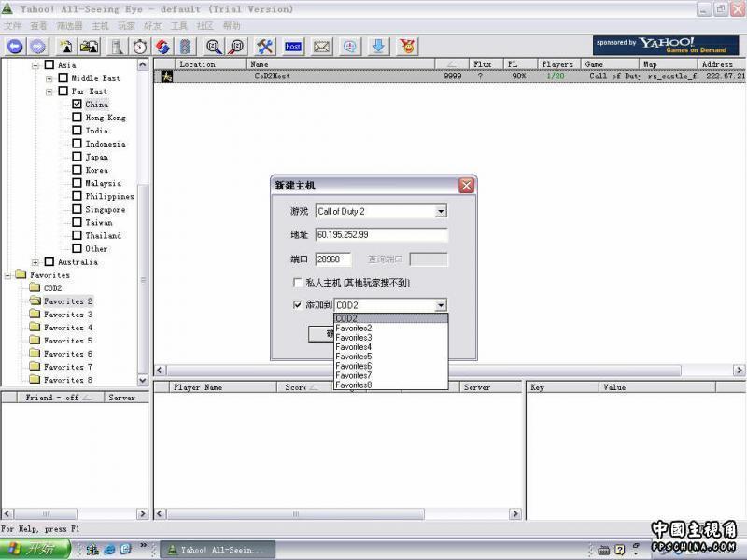Screen dimensions: 747x560
Task: Click the server tower toolbar icon
Action: tap(118, 46)
